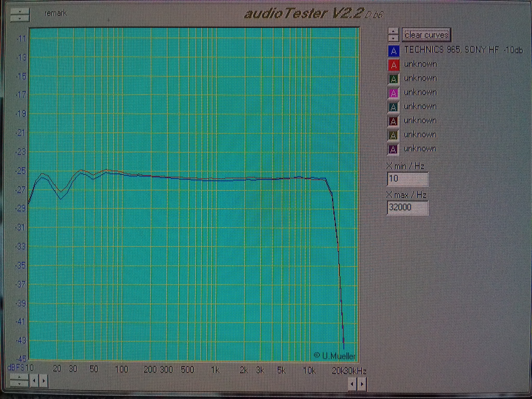Screen dimensions: 532x399
Task: Click the top-left up spinner near remark
Action: (20, 11)
